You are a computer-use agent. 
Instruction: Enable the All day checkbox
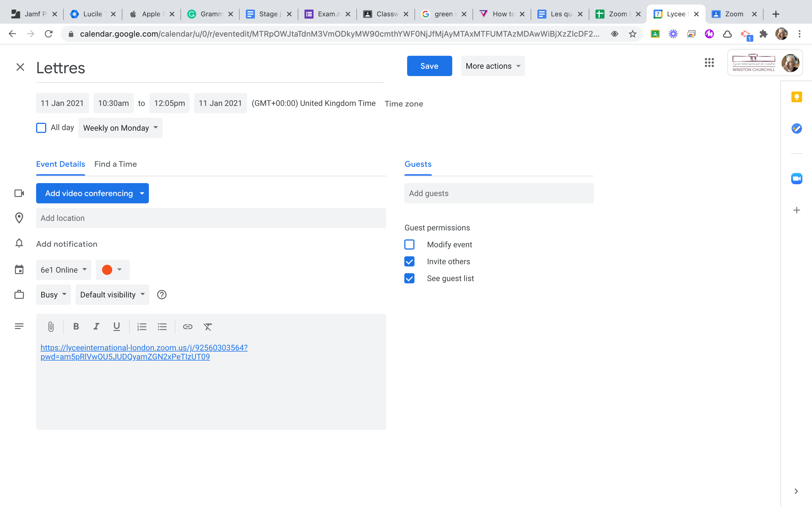[41, 128]
